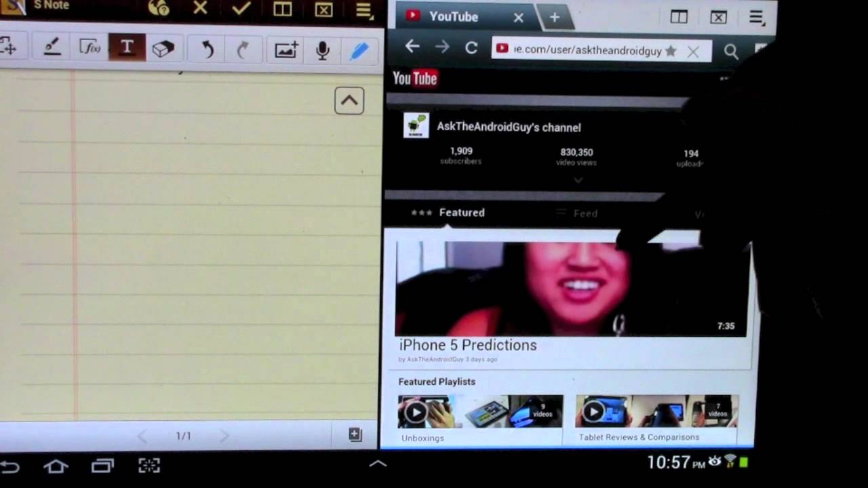The height and width of the screenshot is (488, 868).
Task: Undo the last action in S Note
Action: [208, 49]
